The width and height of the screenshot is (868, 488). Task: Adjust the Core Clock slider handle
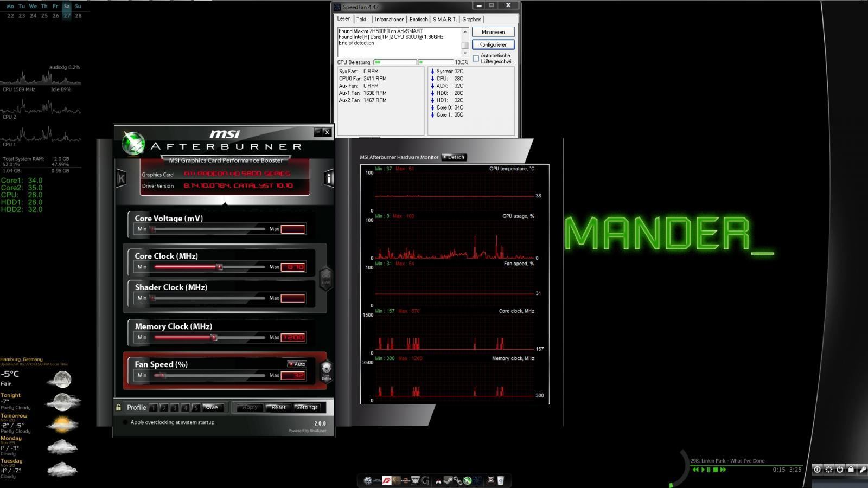[x=219, y=267]
